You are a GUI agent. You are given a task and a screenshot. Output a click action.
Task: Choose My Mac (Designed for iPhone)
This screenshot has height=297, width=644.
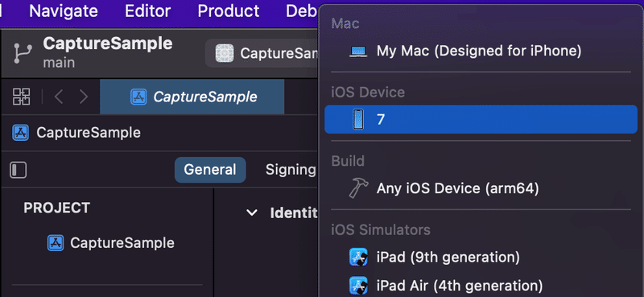[481, 52]
